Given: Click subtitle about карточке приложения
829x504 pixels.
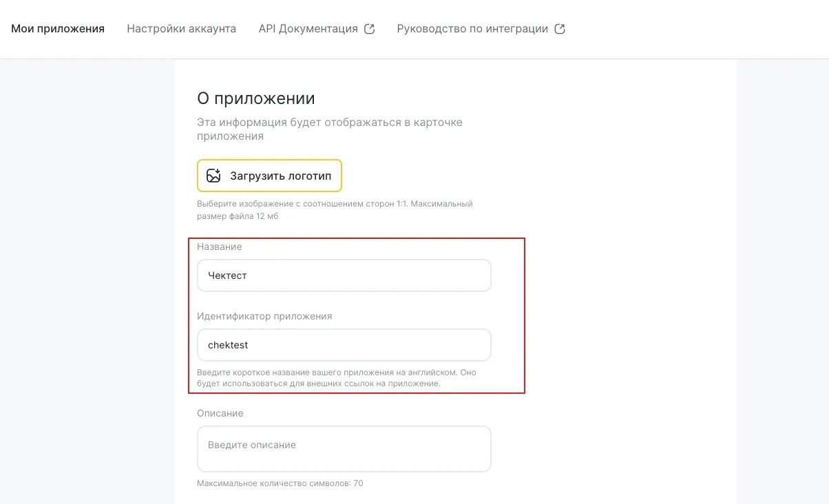Looking at the screenshot, I should click(x=330, y=129).
